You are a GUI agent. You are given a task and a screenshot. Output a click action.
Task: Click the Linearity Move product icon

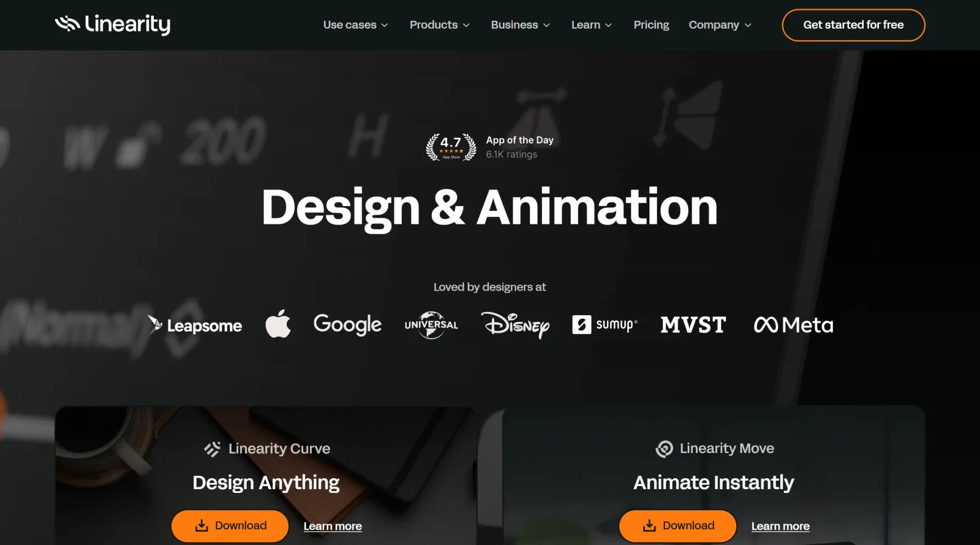coord(664,449)
